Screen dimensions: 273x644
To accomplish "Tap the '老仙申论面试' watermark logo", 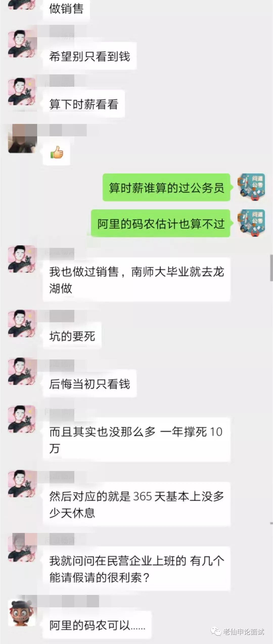I will pyautogui.click(x=237, y=632).
